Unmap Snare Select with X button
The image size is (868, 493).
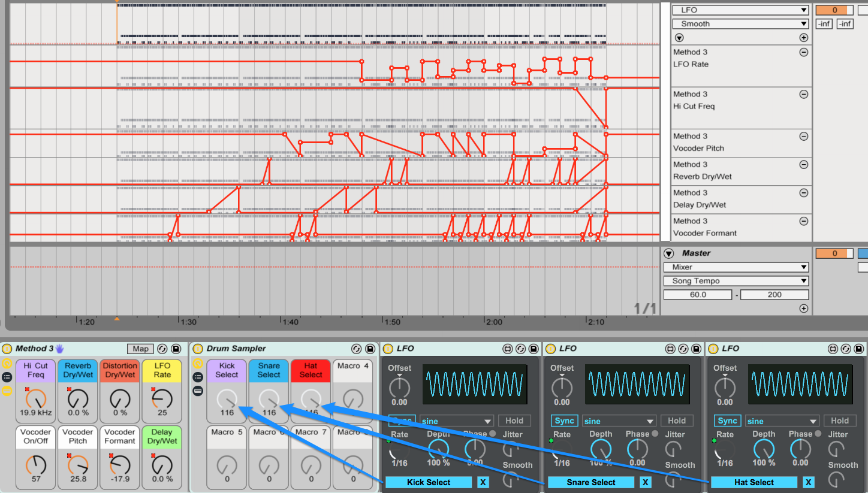click(646, 482)
